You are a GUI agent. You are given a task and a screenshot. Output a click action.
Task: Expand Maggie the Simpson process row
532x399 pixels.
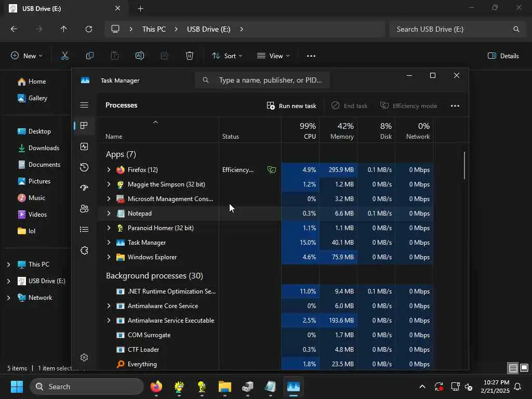(x=109, y=184)
